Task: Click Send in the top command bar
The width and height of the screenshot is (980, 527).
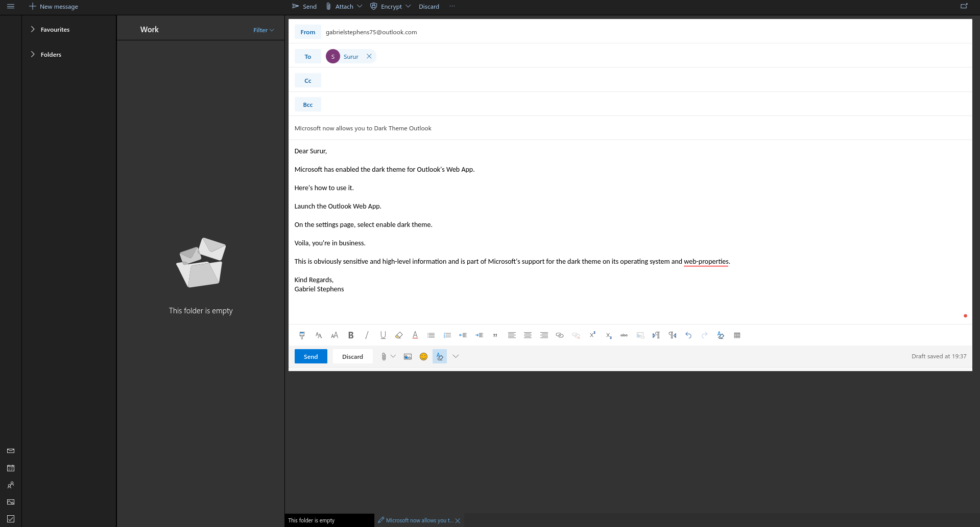Action: (x=304, y=7)
